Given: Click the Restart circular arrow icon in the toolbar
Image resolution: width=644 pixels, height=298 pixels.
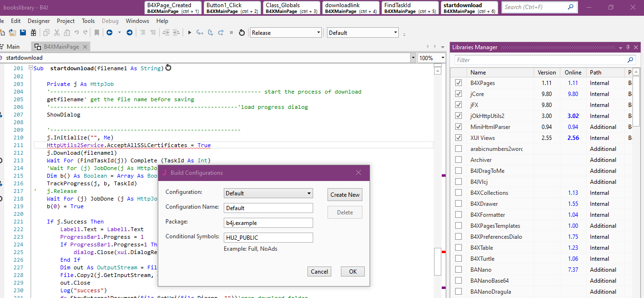Looking at the screenshot, I should pos(242,32).
